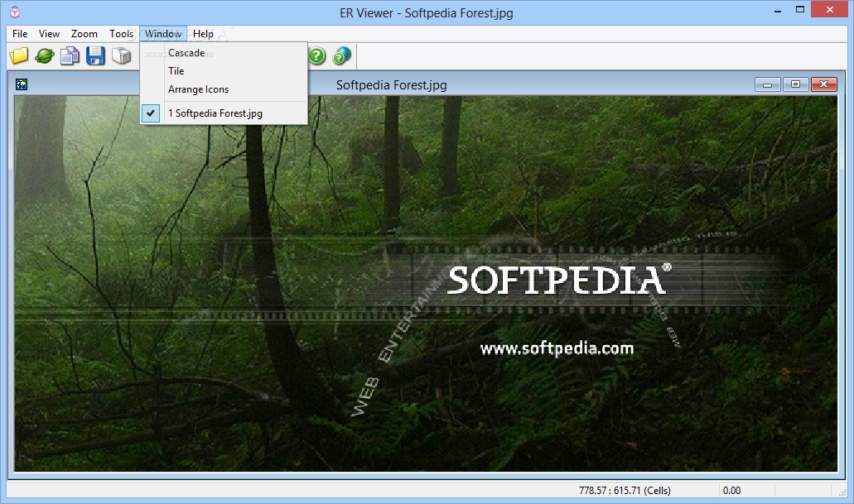Choose Arrange Icons from the Window menu
This screenshot has height=504, width=854.
tap(224, 89)
